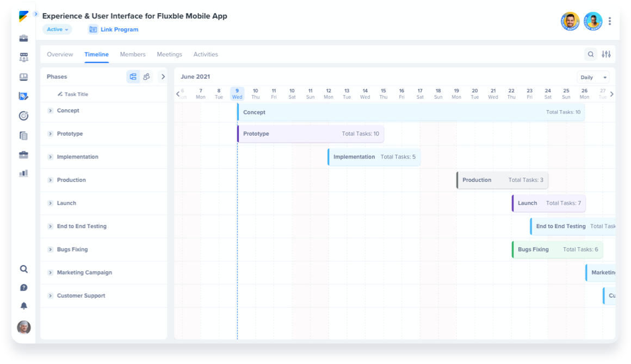Expand the Customer Support phase row
The height and width of the screenshot is (364, 631).
[x=50, y=296]
